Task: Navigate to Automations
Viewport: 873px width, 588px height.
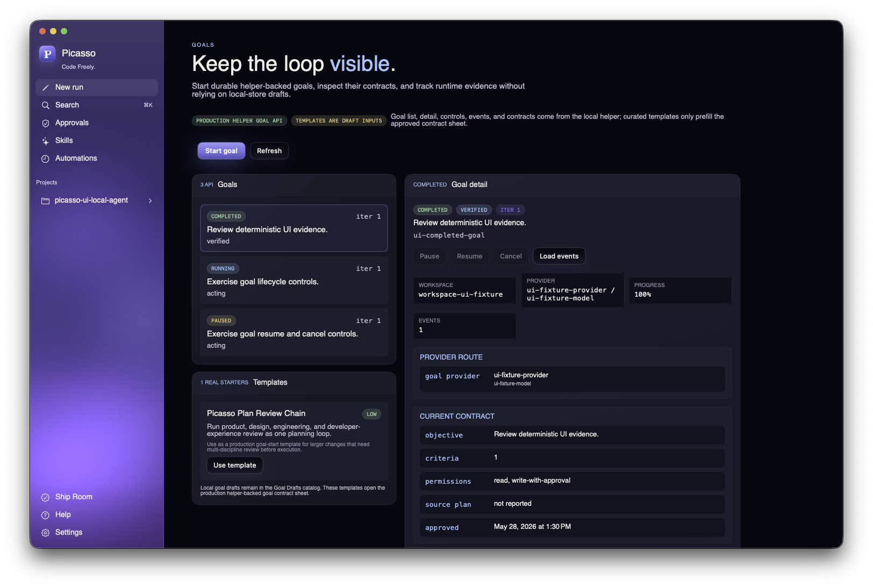Action: click(x=97, y=159)
